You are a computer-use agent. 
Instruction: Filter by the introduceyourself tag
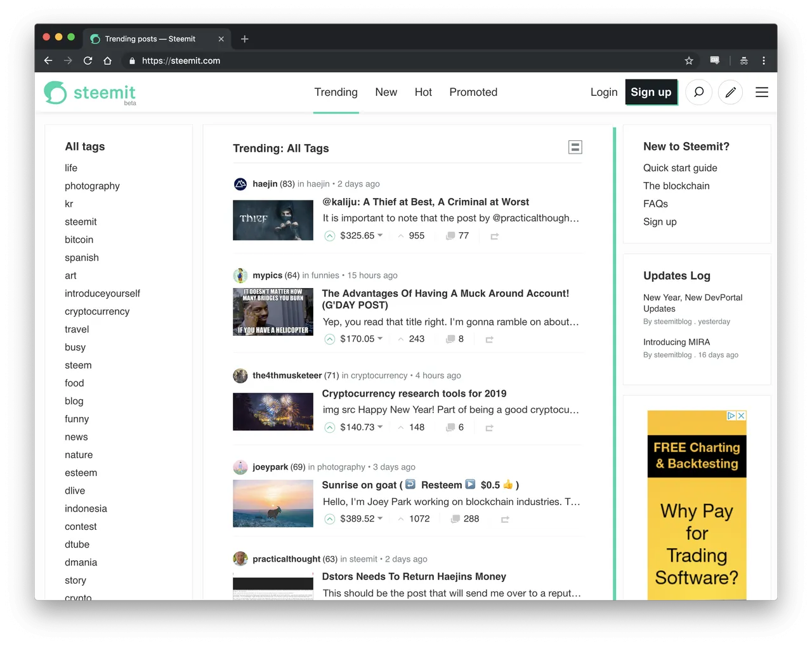102,294
